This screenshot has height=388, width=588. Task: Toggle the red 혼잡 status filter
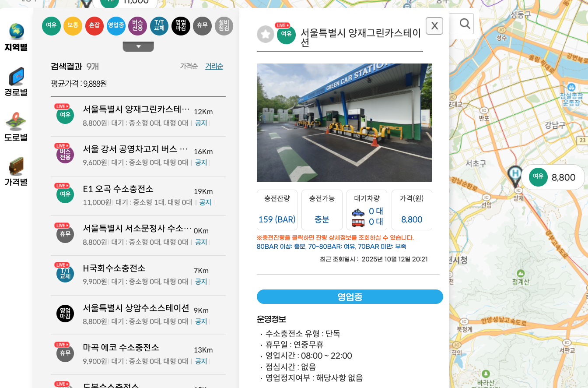94,26
